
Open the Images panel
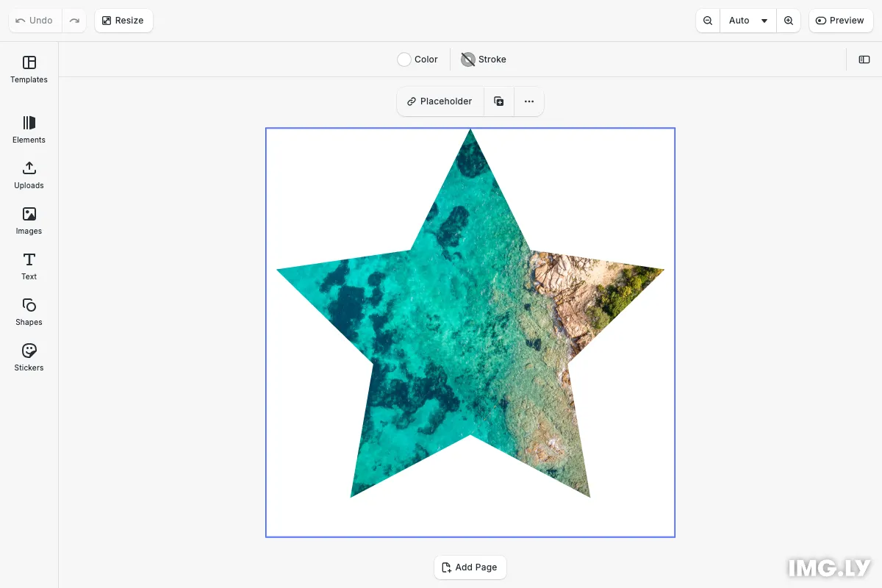pyautogui.click(x=29, y=220)
